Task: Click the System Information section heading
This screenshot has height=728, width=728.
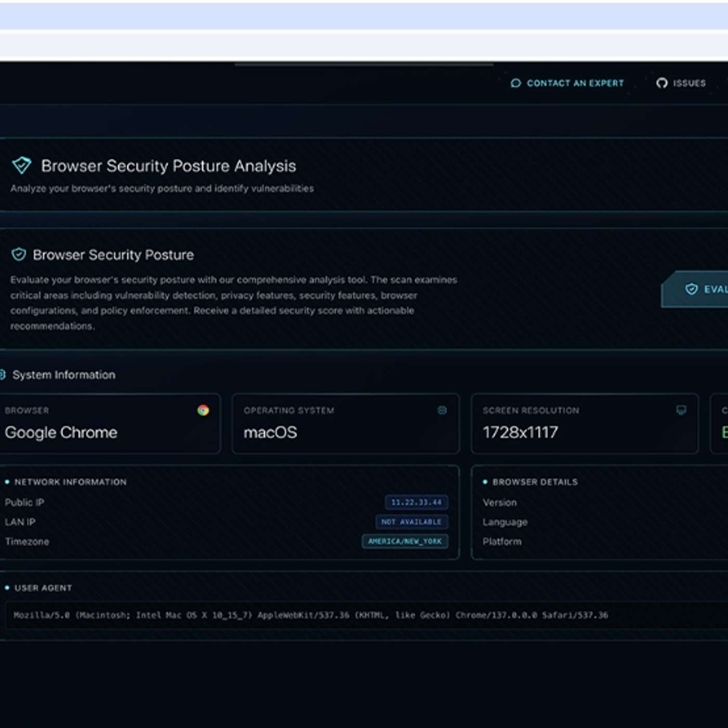Action: (64, 375)
